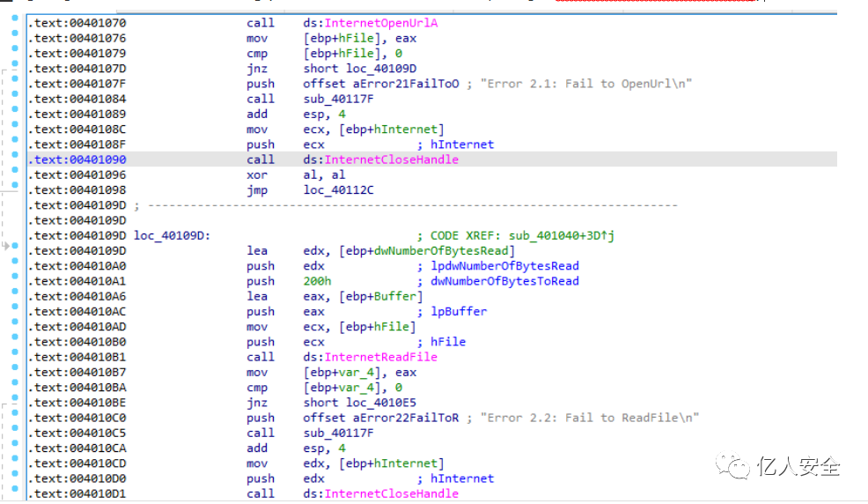The width and height of the screenshot is (868, 504).
Task: Click the "Error 2.1: Fail to OpenUrl\n" comment
Action: [586, 84]
